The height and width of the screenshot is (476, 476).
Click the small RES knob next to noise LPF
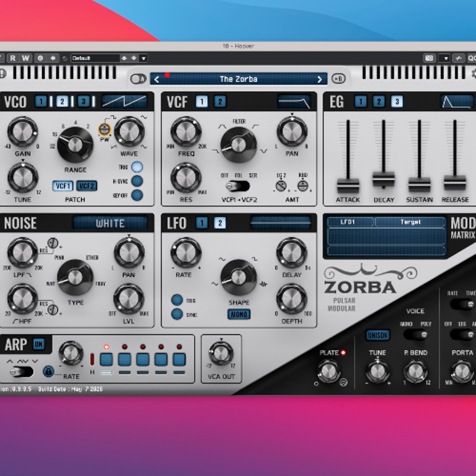(53, 243)
